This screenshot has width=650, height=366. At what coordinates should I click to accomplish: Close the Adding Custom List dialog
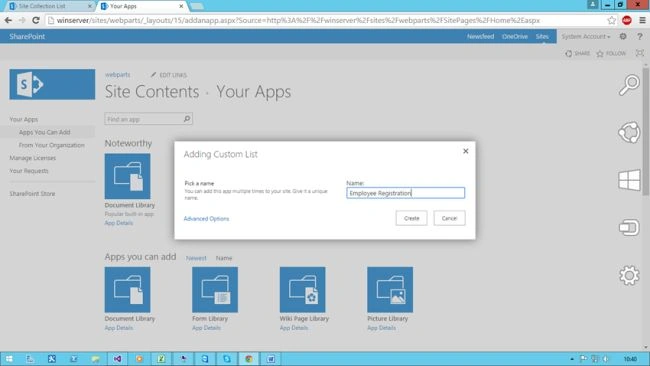click(466, 151)
